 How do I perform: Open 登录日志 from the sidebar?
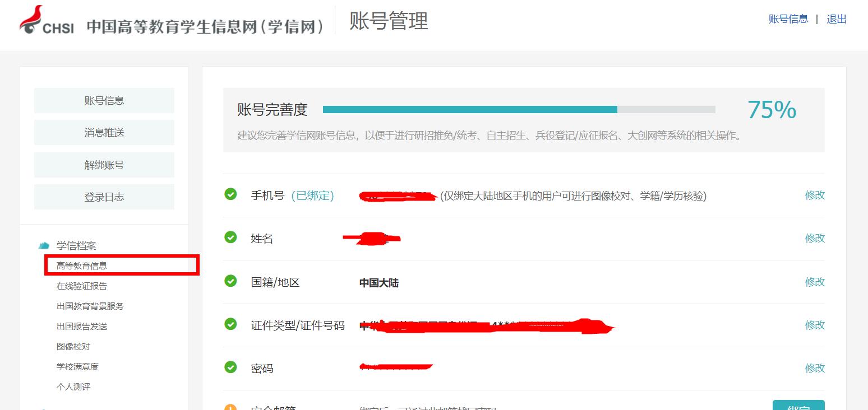coord(104,197)
